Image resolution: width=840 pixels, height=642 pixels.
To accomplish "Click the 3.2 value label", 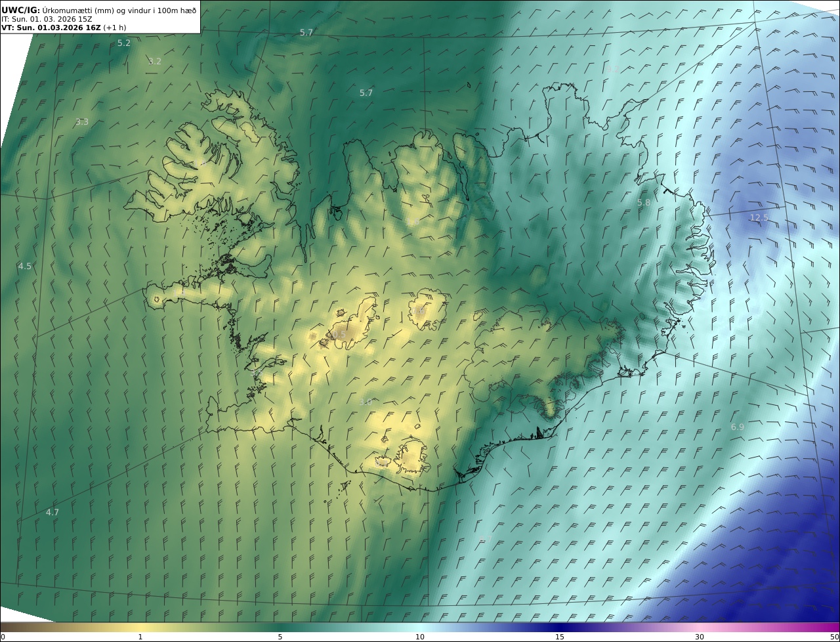I will click(x=155, y=61).
